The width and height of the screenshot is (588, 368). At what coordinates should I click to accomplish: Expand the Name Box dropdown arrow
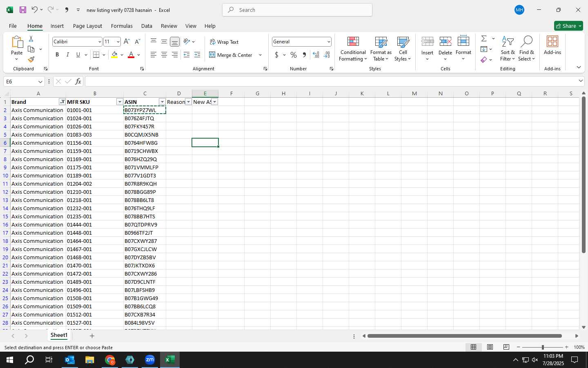[x=40, y=81]
